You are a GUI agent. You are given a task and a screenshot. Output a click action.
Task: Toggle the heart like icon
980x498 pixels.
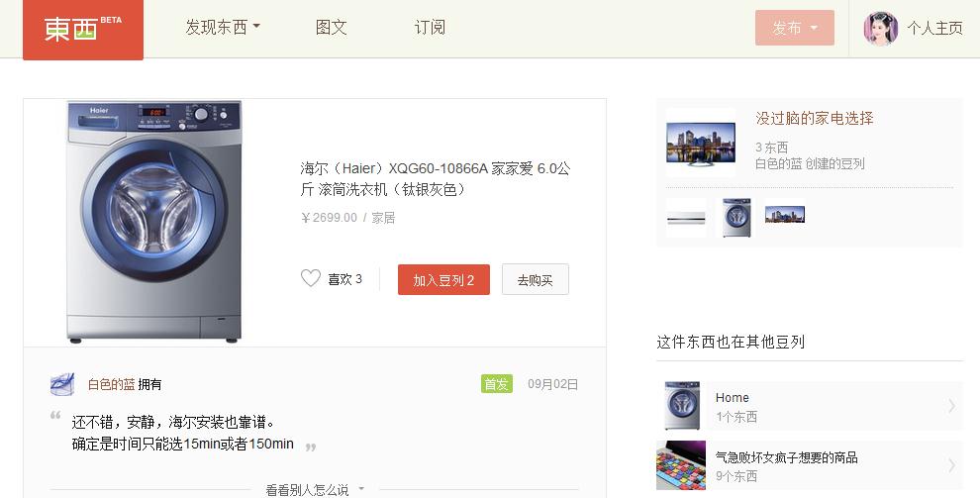[311, 278]
